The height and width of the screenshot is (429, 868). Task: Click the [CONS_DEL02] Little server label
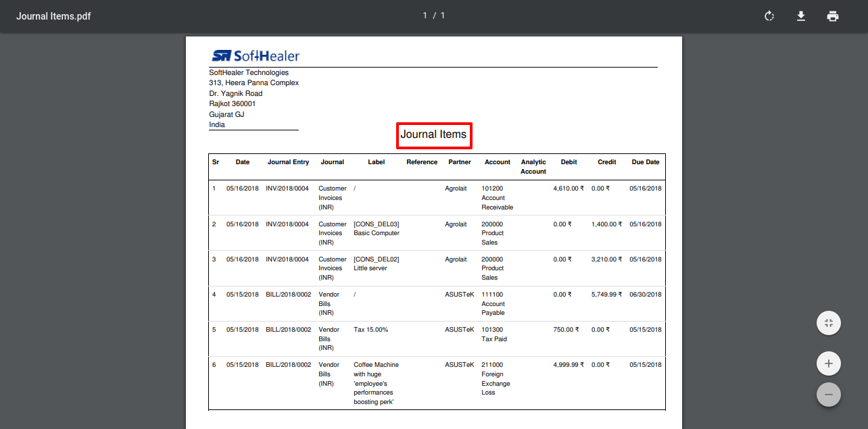coord(377,263)
